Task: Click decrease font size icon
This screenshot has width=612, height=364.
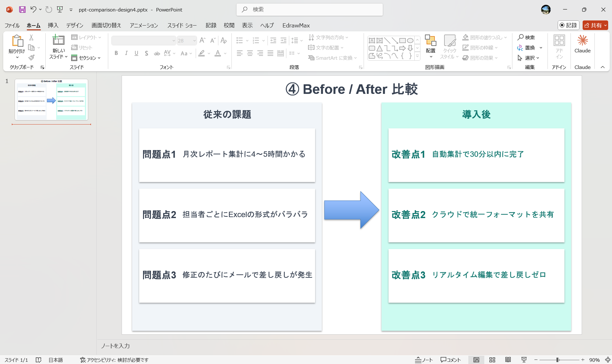Action: pos(213,41)
